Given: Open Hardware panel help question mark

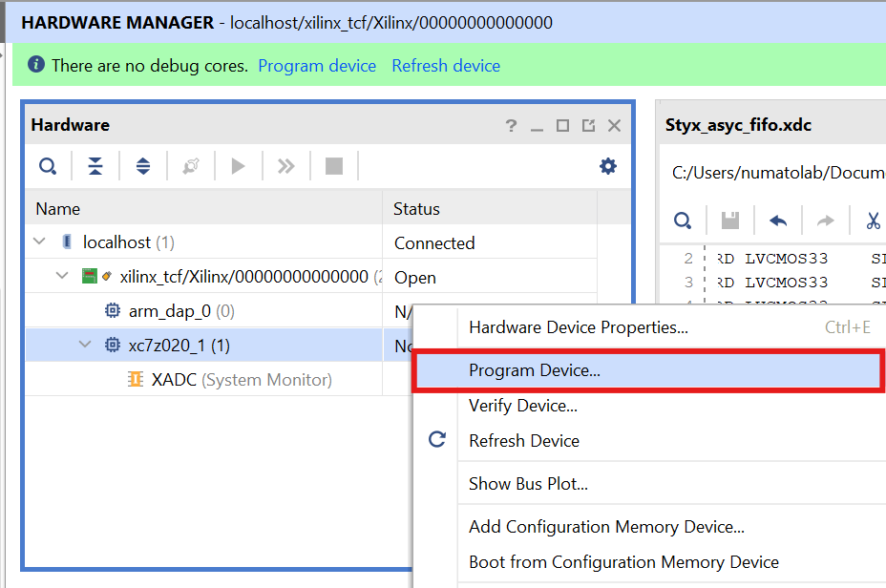Looking at the screenshot, I should click(x=511, y=126).
